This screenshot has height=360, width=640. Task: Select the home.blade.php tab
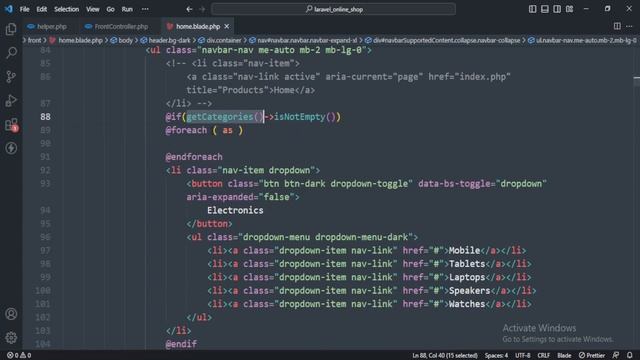[x=198, y=26]
